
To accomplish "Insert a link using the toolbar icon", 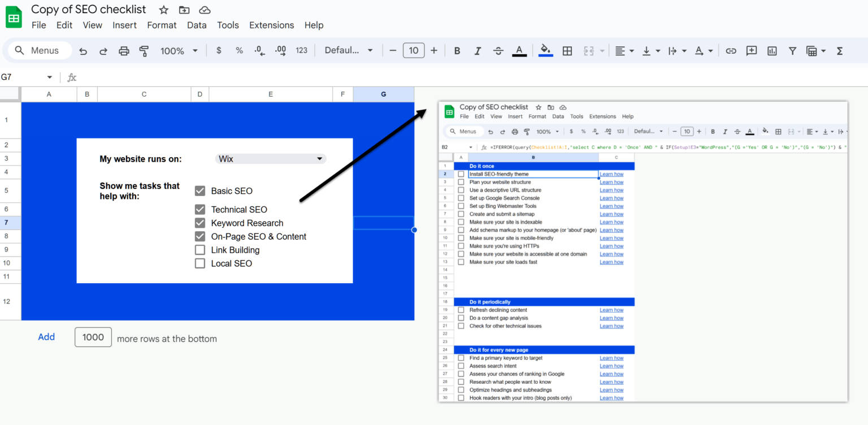I will [731, 50].
